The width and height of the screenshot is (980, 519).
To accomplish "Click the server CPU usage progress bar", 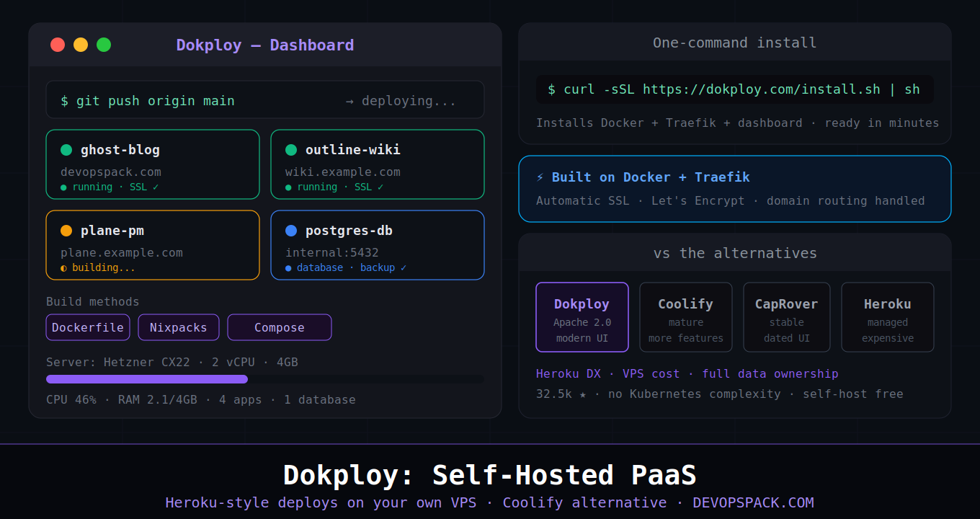I will coord(265,379).
